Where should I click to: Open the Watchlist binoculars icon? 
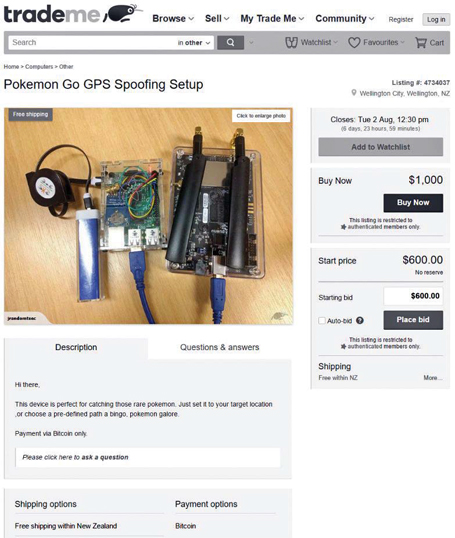tap(291, 43)
